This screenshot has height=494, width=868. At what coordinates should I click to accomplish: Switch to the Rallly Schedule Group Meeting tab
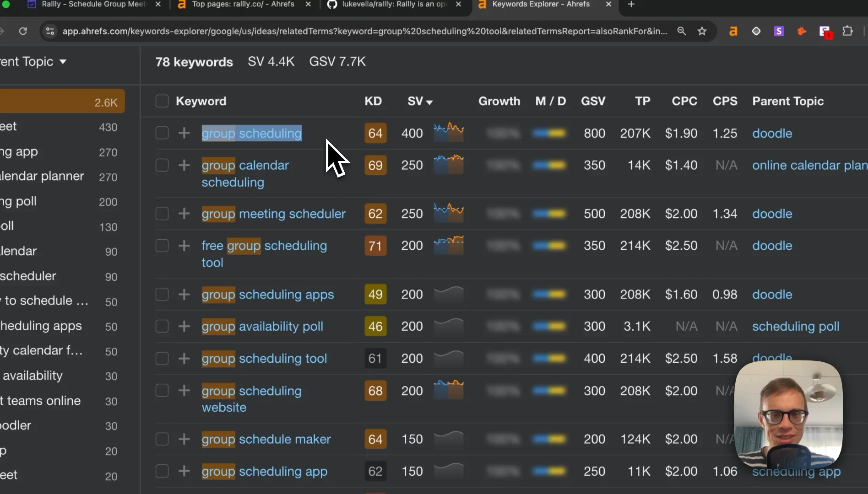94,5
